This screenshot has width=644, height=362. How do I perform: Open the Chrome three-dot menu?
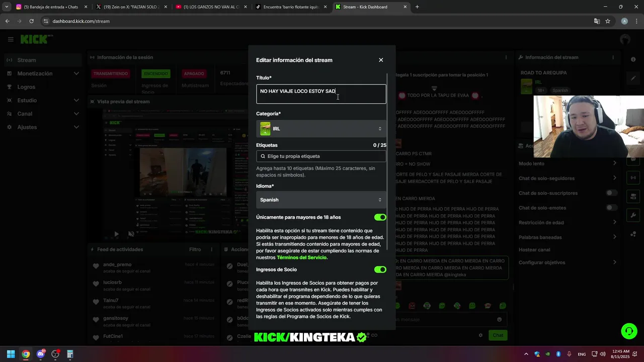(636, 21)
